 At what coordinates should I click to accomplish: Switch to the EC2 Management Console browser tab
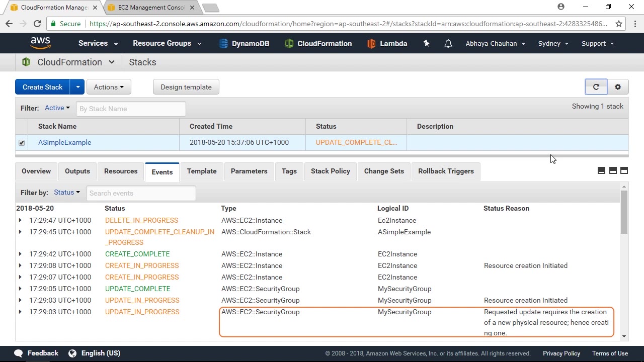point(151,8)
